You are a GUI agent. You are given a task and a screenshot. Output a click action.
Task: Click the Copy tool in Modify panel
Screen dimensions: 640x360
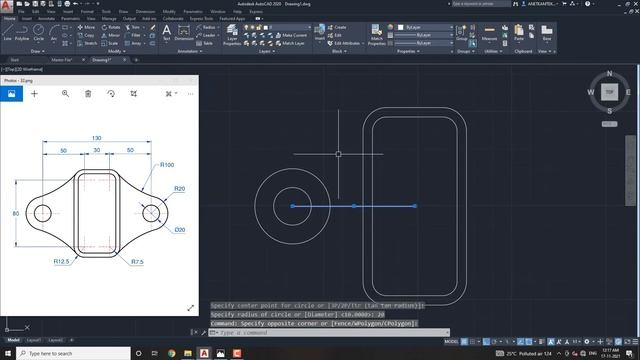coord(86,36)
